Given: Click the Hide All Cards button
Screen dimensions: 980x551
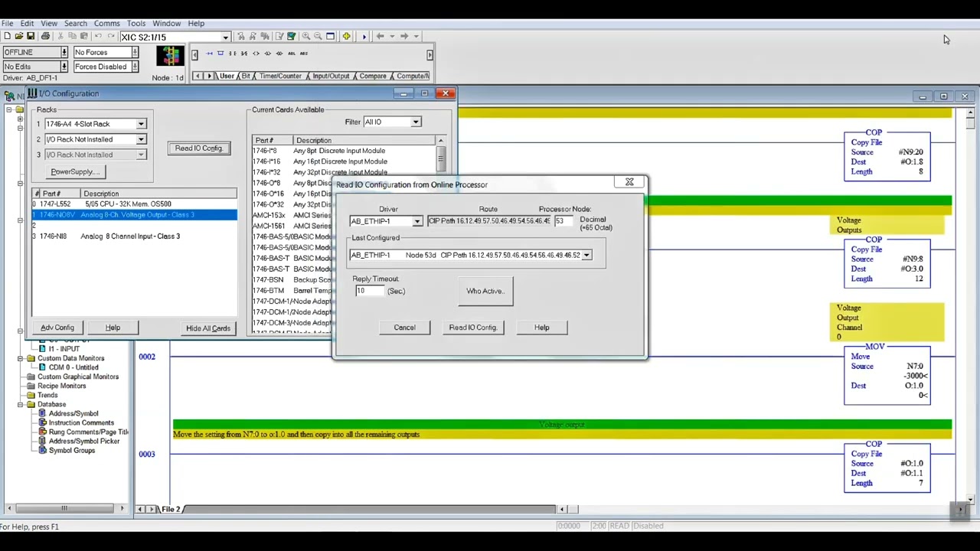Looking at the screenshot, I should click(207, 328).
